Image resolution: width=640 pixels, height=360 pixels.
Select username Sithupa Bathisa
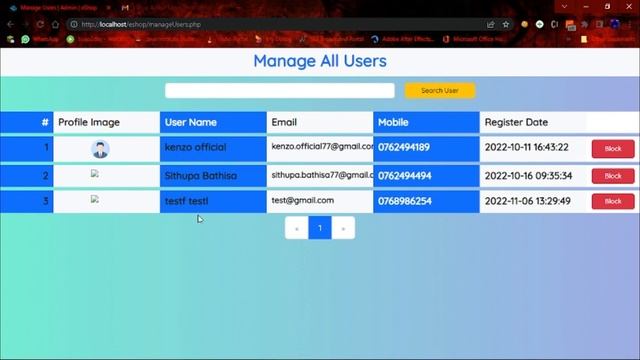pos(200,176)
